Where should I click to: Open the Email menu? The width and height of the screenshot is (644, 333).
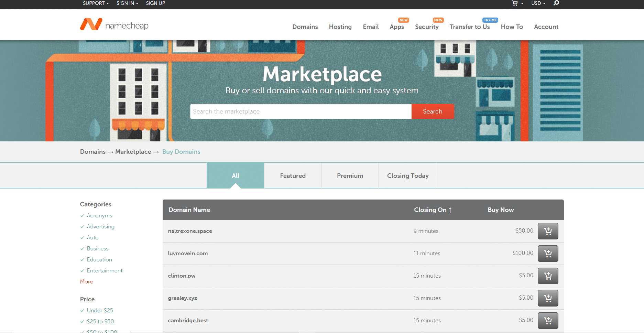click(371, 27)
